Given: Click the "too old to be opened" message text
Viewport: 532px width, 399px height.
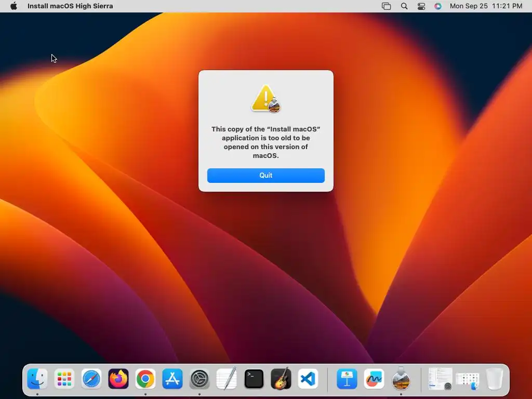Looking at the screenshot, I should tap(265, 142).
